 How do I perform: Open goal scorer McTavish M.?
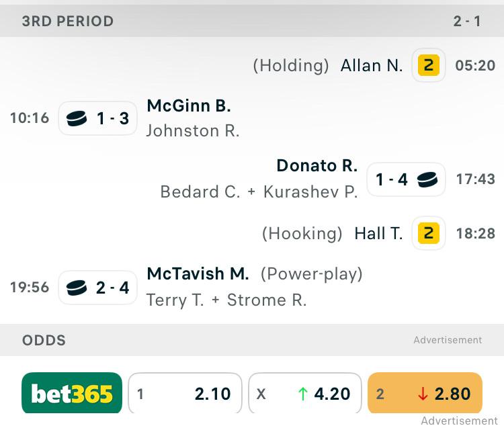(x=198, y=273)
